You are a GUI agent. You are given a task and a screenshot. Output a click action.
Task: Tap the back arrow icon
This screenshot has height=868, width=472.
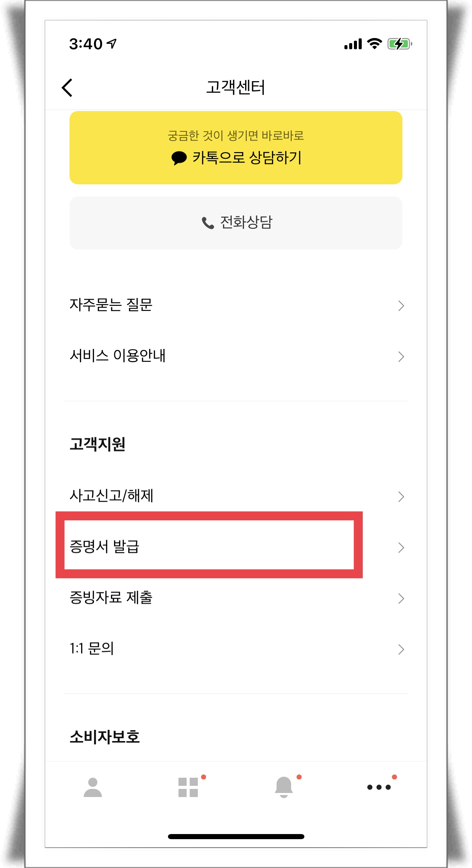pos(67,88)
